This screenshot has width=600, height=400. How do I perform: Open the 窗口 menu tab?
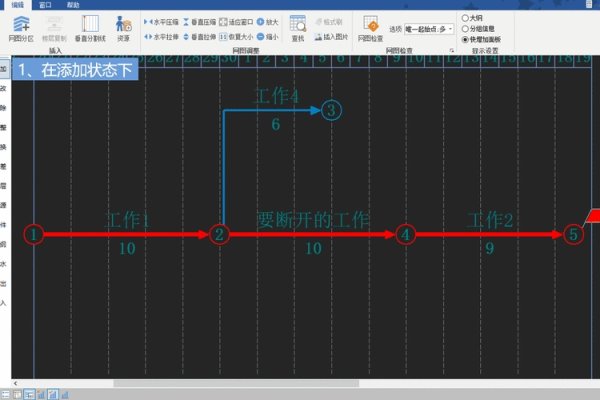45,4
